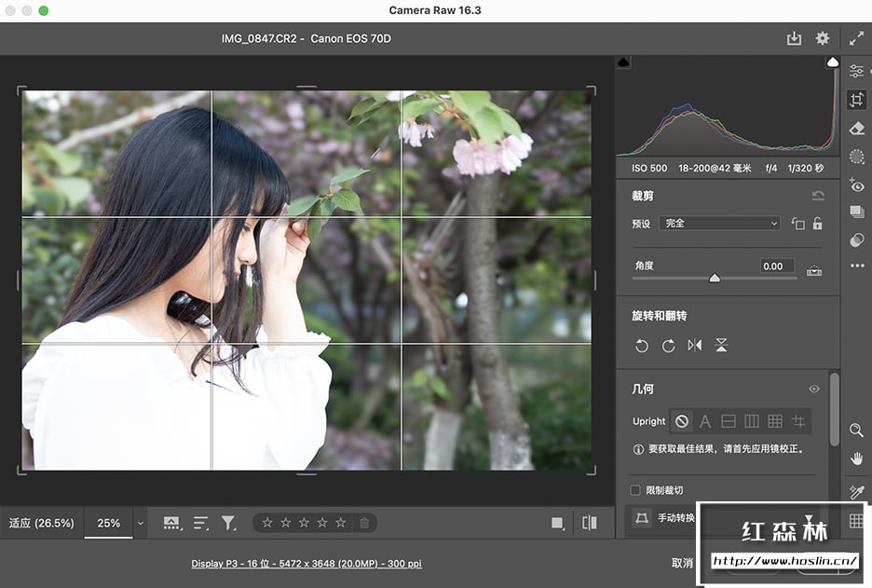
Task: Choose the Red Eye removal tool
Action: (856, 185)
